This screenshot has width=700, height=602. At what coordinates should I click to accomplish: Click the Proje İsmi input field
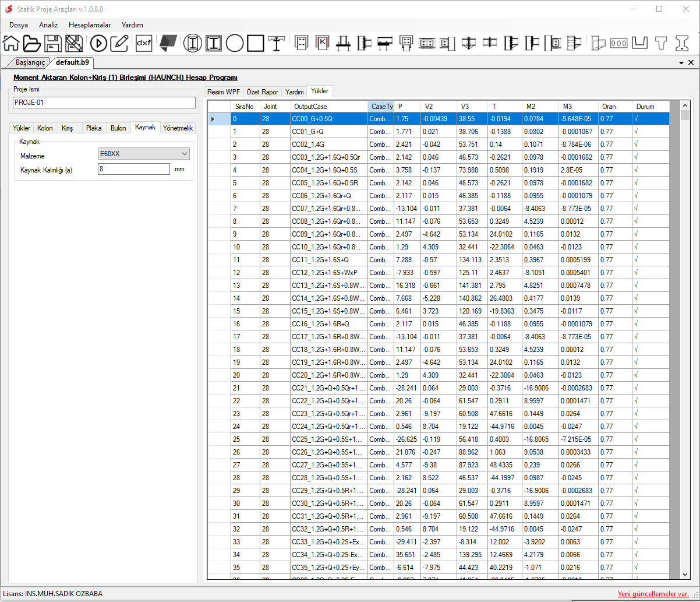[x=104, y=103]
